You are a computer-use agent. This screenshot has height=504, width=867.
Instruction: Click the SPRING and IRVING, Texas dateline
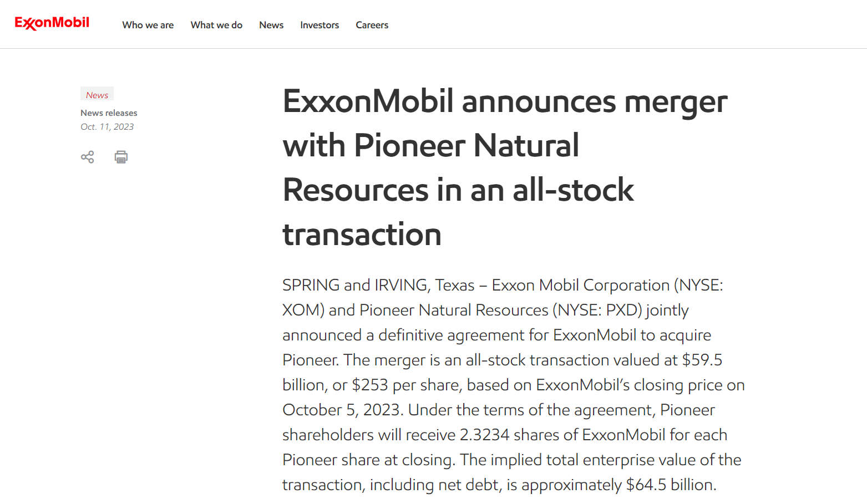378,285
